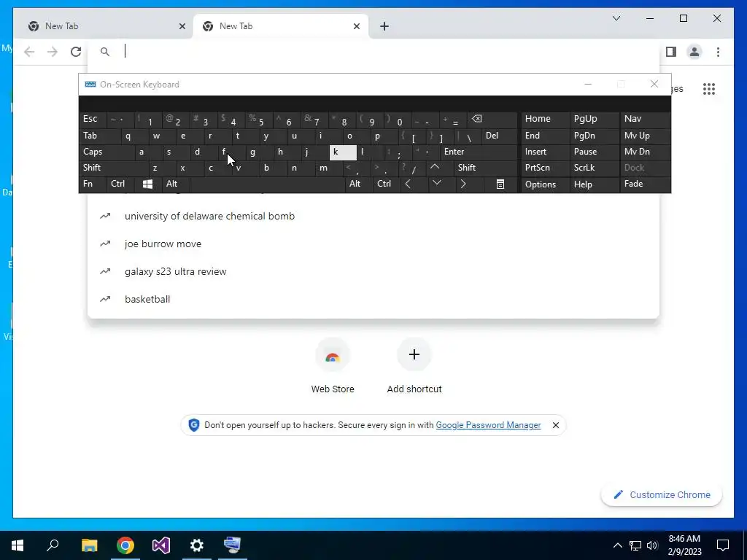Close the second New Tab tab
747x560 pixels.
click(356, 26)
